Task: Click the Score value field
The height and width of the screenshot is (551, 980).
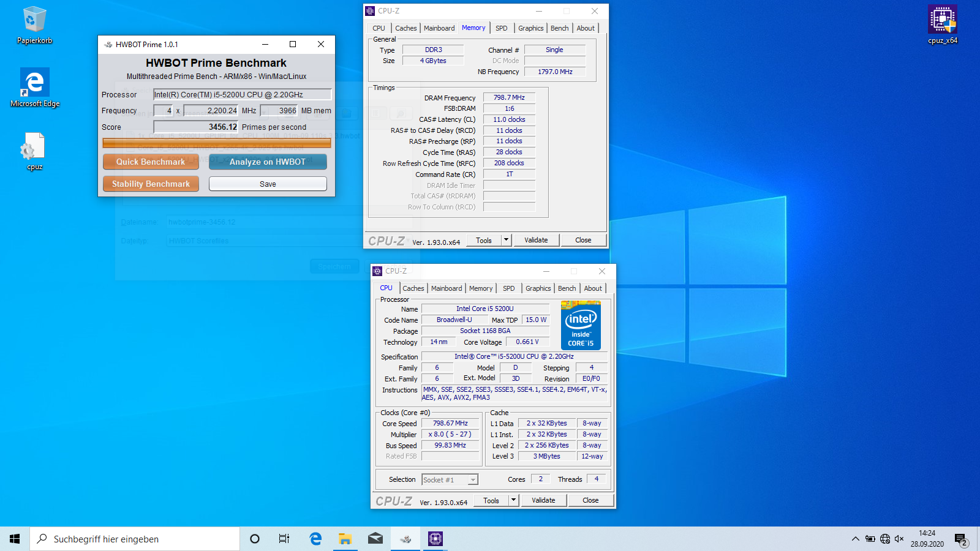Action: 196,127
